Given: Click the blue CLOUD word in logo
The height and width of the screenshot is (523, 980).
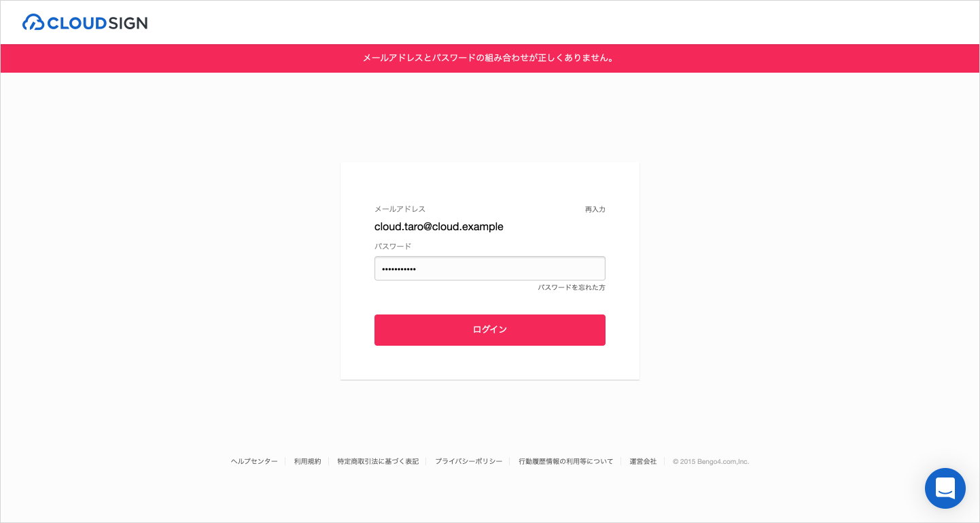Looking at the screenshot, I should (x=77, y=23).
